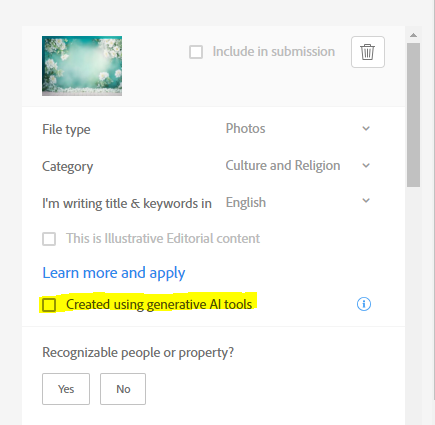This screenshot has height=425, width=435.
Task: Enable the Include in submission checkbox
Action: tap(196, 52)
